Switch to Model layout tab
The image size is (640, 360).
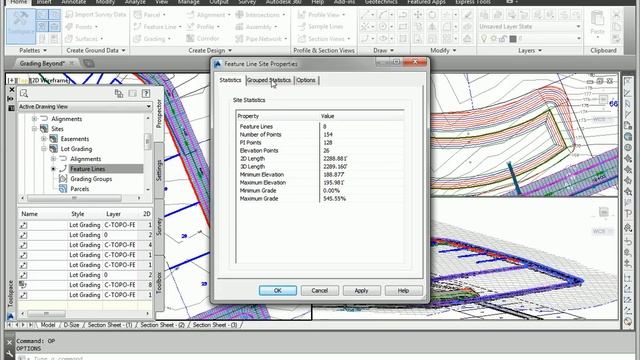[48, 325]
